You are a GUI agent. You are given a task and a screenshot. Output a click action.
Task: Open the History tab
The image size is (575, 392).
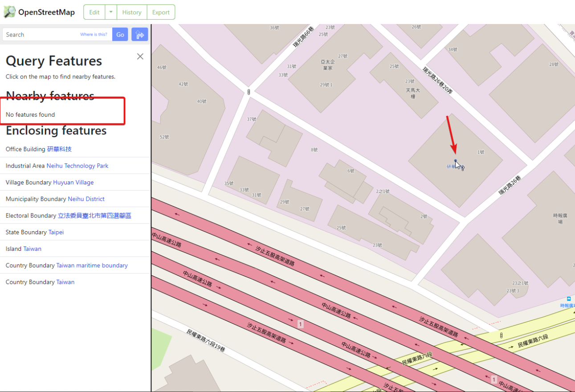click(132, 12)
